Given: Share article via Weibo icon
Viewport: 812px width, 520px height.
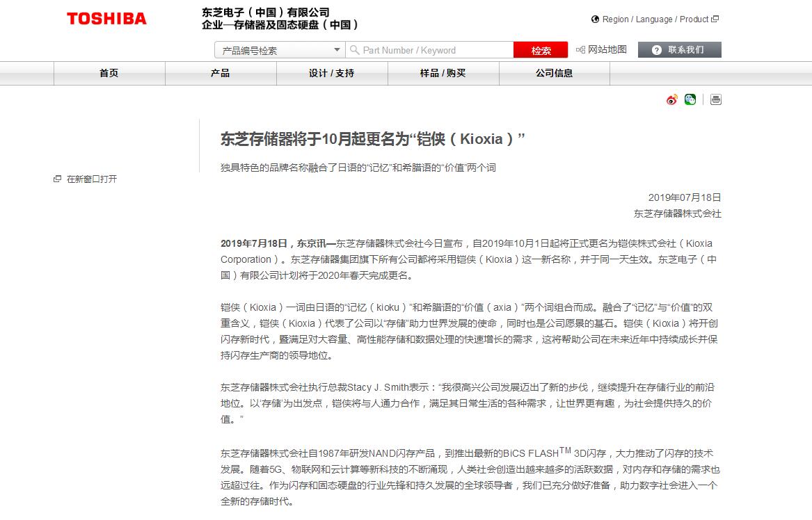Looking at the screenshot, I should tap(671, 99).
